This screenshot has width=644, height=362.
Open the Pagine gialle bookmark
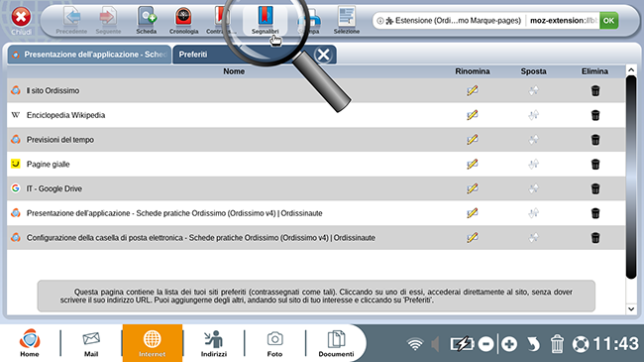(x=49, y=164)
